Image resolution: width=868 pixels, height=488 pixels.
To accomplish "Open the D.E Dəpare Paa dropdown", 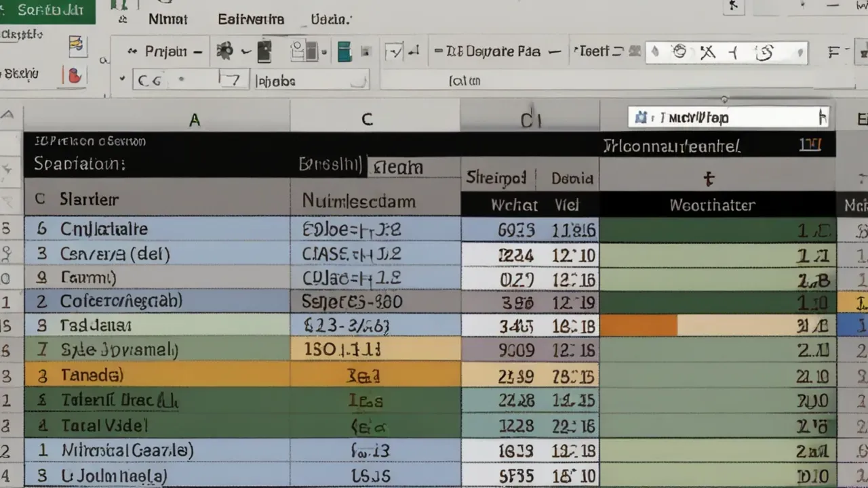I will click(x=554, y=52).
